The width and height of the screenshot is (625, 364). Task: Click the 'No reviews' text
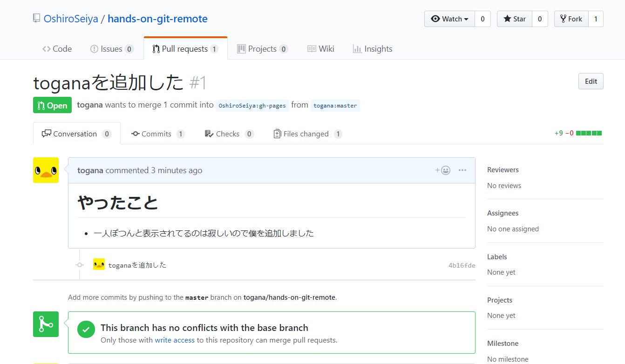click(x=504, y=186)
